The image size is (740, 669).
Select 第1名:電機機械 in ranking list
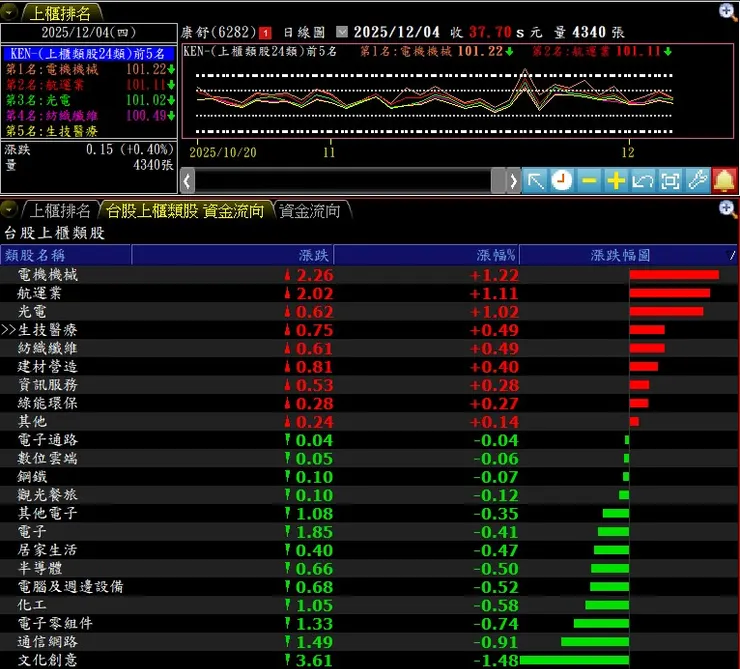[90, 69]
